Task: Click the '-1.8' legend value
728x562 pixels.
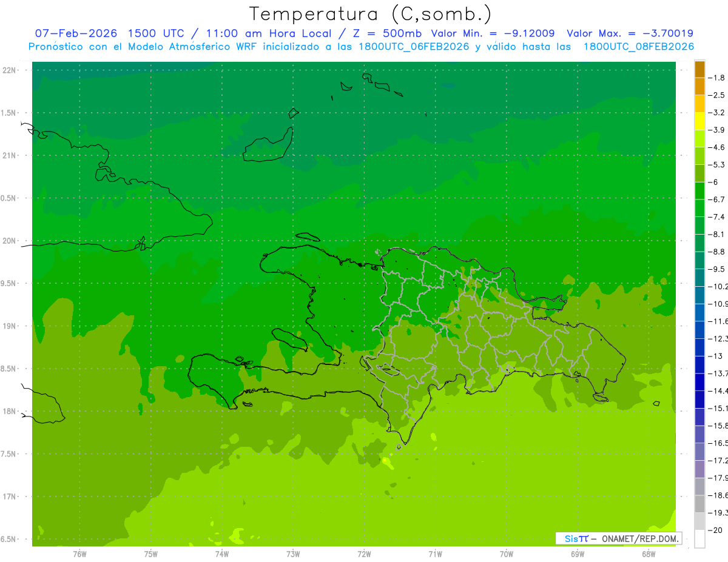Action: (717, 78)
